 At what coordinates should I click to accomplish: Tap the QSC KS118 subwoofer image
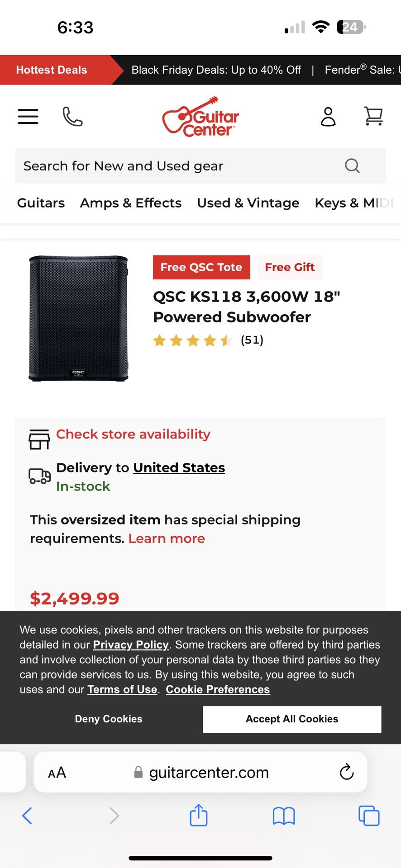coord(78,318)
